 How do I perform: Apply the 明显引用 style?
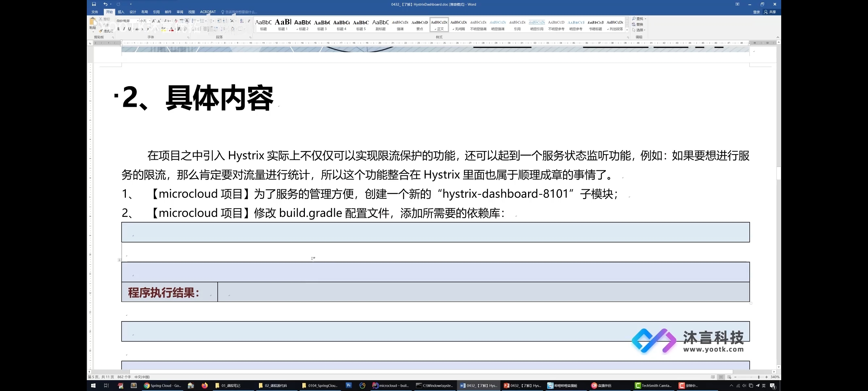tap(537, 25)
